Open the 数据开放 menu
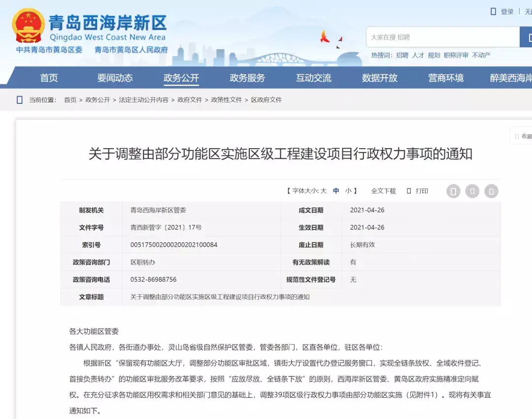Image resolution: width=532 pixels, height=419 pixels. pyautogui.click(x=379, y=78)
